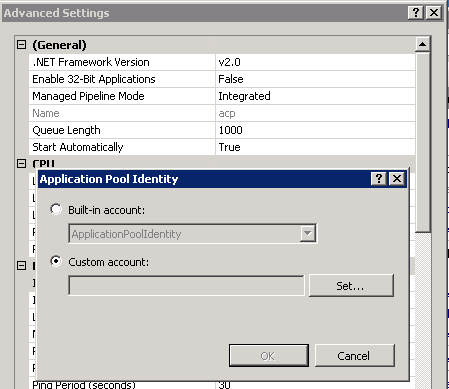Click the greyed-out OK button
Image resolution: width=449 pixels, height=389 pixels.
[269, 356]
